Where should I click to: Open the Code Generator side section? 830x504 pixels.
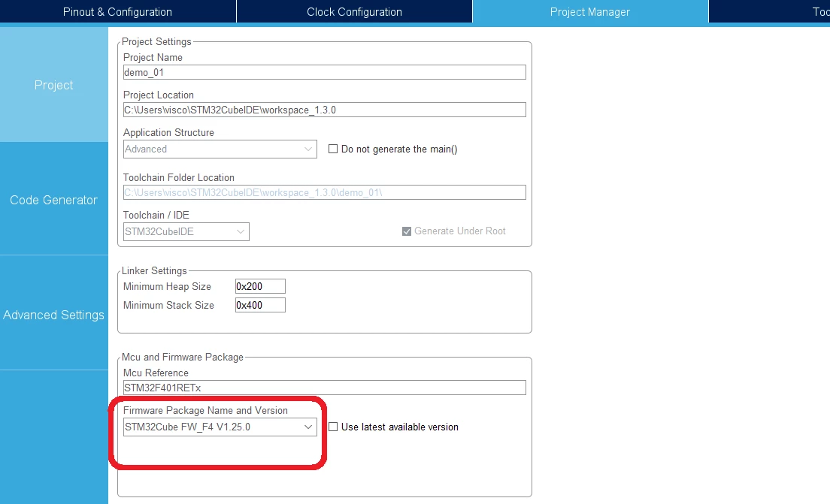54,199
